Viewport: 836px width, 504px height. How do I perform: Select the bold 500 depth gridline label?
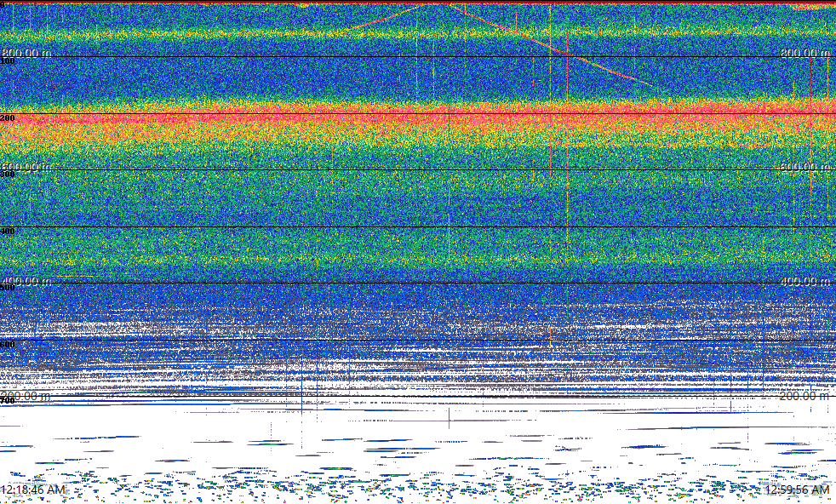pyautogui.click(x=8, y=288)
